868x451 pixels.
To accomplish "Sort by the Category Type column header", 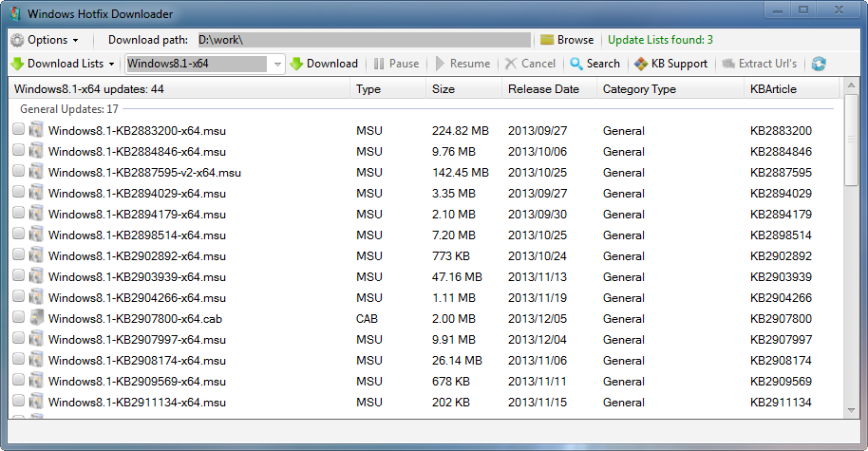I will tap(670, 88).
